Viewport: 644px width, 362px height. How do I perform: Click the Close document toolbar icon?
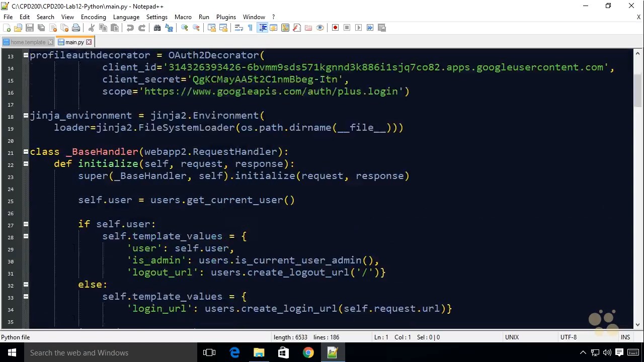(53, 28)
